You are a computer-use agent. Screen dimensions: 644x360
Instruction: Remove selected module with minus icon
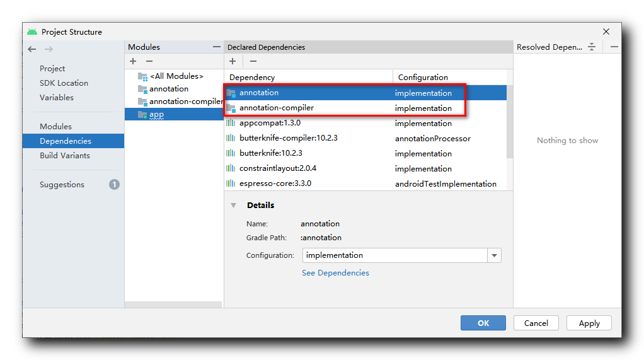coord(149,61)
